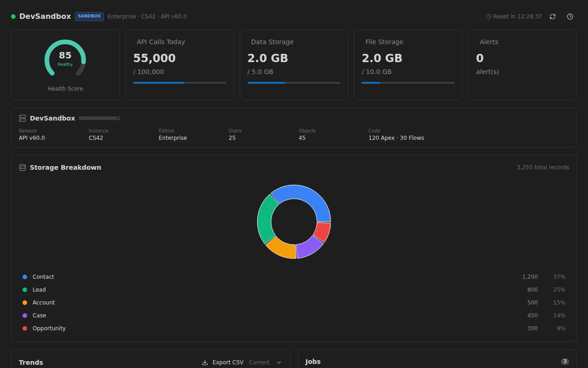
Task: Click the Contact legend label
Action: pyautogui.click(x=43, y=277)
